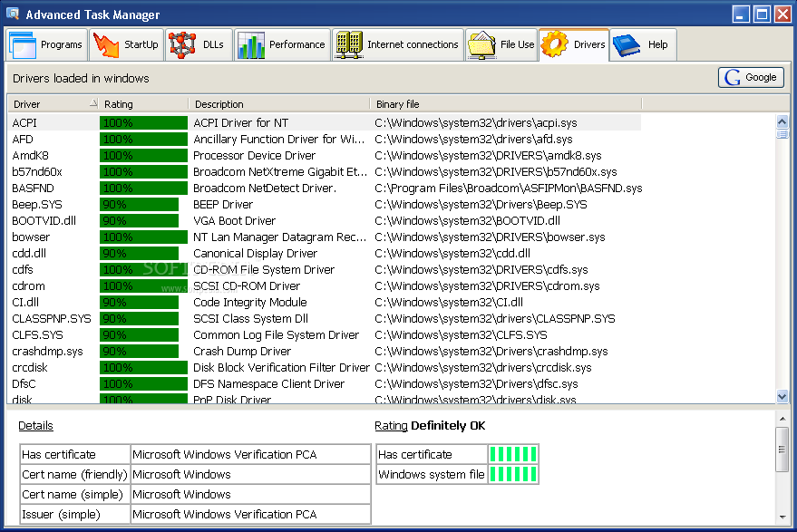The height and width of the screenshot is (532, 797).
Task: Open the Internet connections tab
Action: click(399, 44)
